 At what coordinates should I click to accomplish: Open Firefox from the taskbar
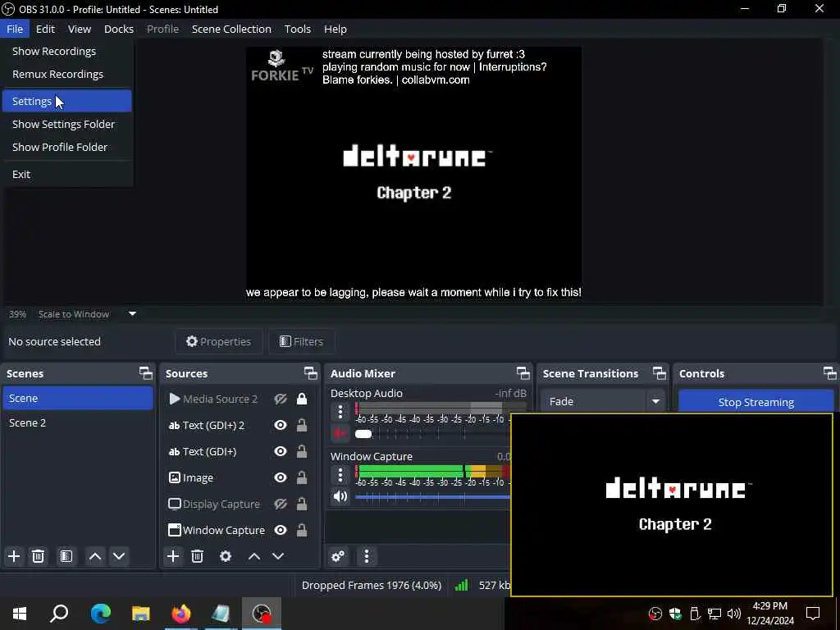[181, 614]
